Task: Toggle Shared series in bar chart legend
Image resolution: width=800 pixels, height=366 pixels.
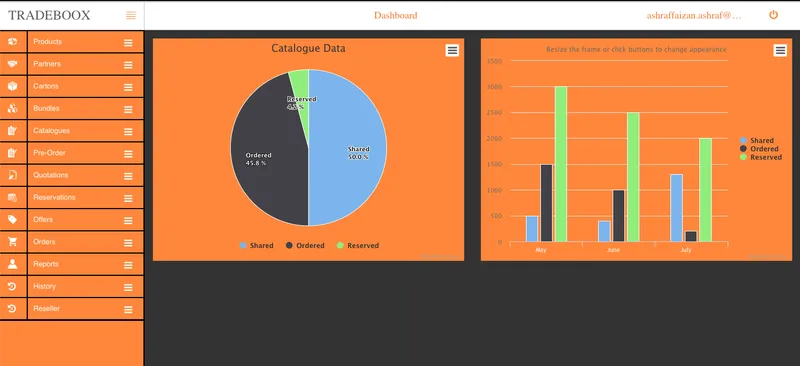Action: click(x=757, y=140)
